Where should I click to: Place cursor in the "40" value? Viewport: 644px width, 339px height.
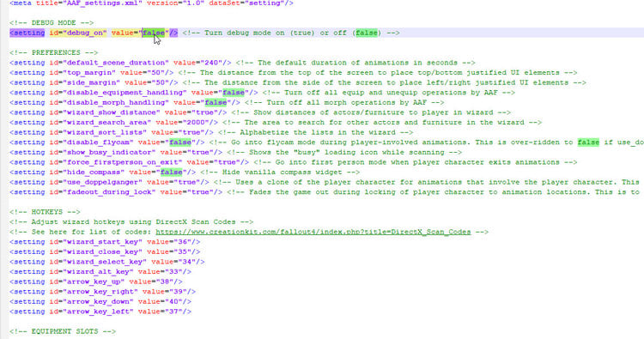tap(173, 301)
